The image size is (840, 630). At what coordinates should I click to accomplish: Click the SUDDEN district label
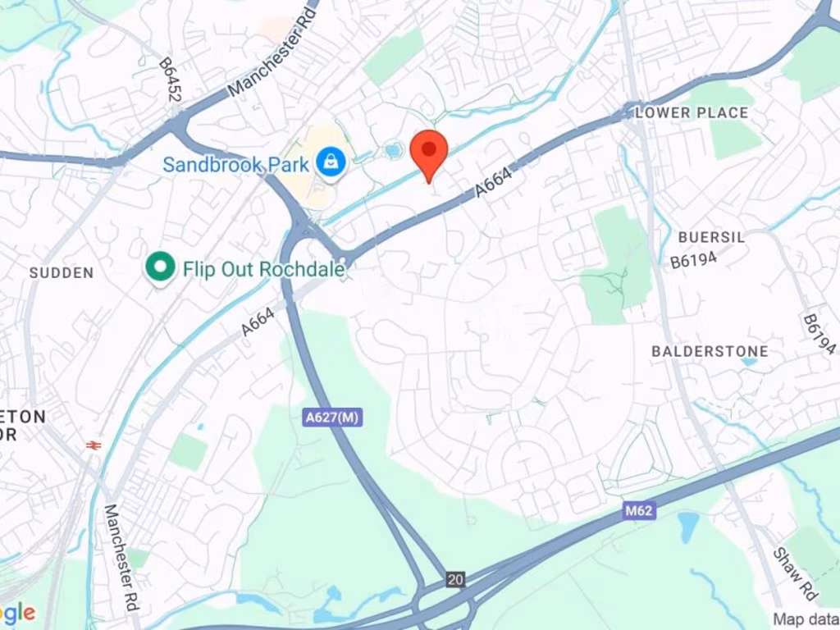62,272
